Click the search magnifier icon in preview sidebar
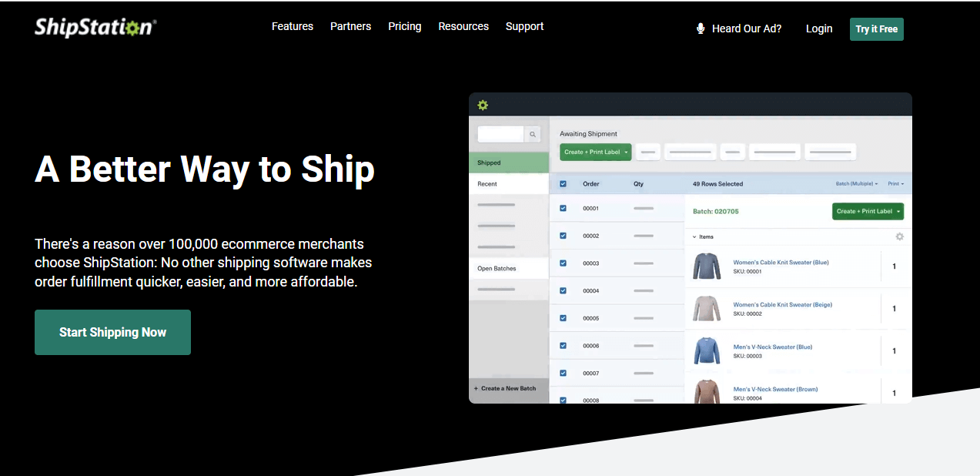The height and width of the screenshot is (476, 980). (x=533, y=135)
